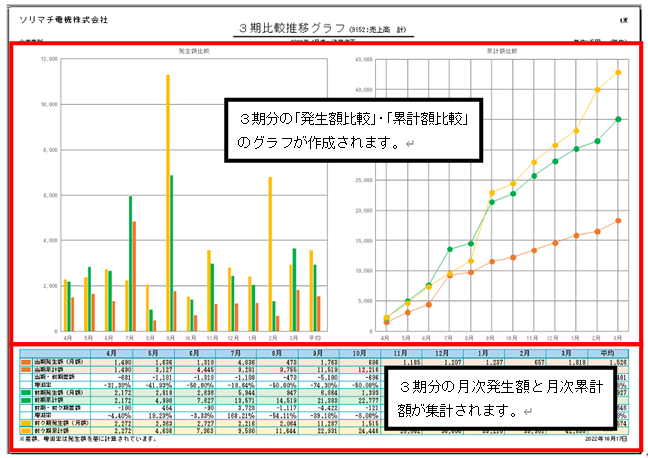Click the tall yellow 2月 bar

click(270, 254)
